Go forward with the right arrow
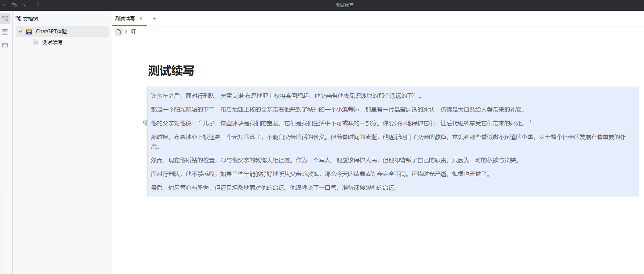Image resolution: width=644 pixels, height=274 pixels. coord(37,5)
